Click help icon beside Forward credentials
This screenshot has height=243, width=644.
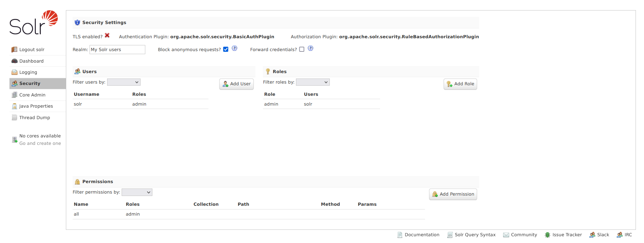[x=311, y=48]
